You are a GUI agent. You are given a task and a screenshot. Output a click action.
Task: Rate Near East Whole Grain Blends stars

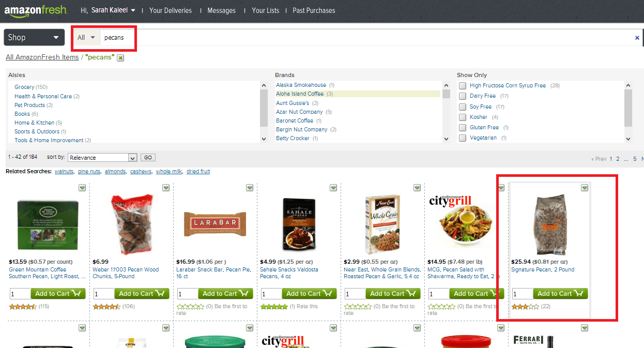pyautogui.click(x=358, y=307)
